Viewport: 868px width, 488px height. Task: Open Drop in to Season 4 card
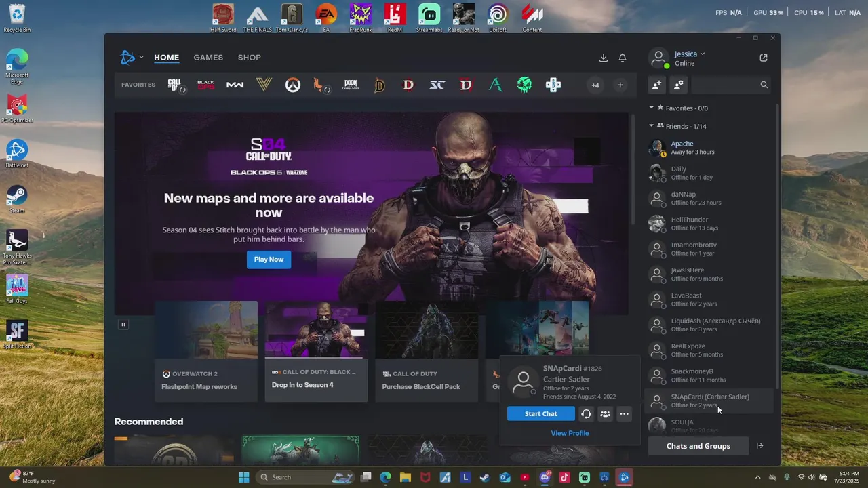(x=316, y=351)
